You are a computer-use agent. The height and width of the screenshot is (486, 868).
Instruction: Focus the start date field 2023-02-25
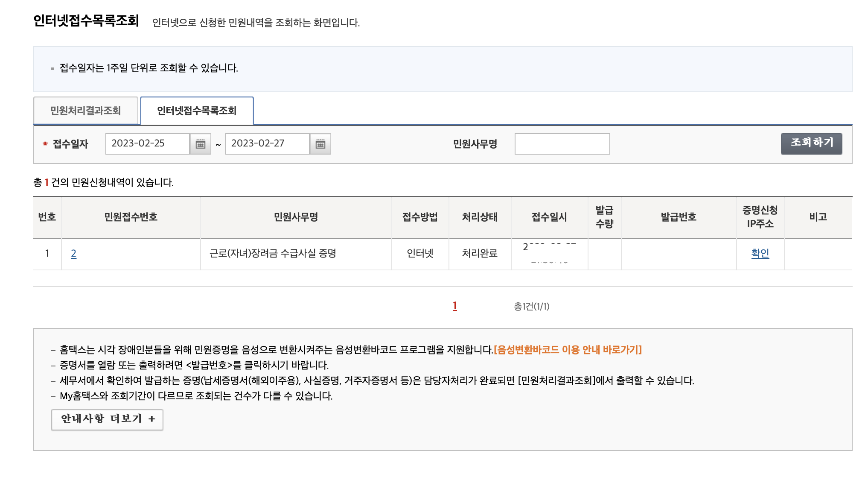(147, 143)
